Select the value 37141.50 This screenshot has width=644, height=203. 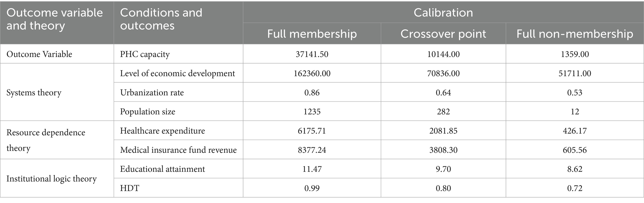(312, 54)
